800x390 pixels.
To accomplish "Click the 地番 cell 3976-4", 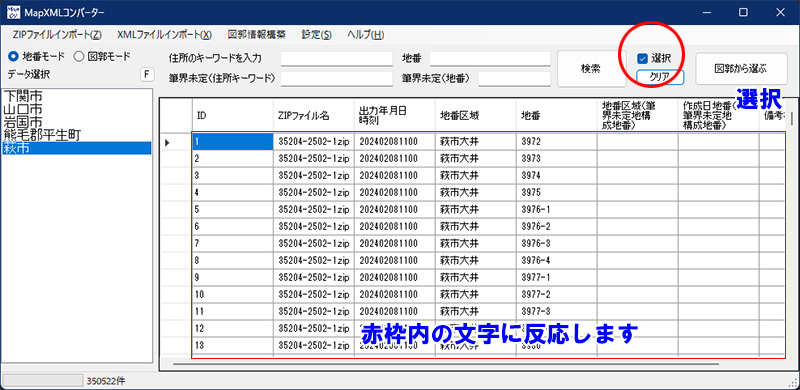I will 557,260.
